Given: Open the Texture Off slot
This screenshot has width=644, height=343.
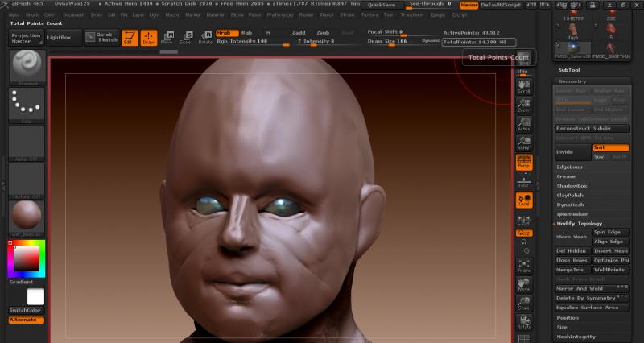Looking at the screenshot, I should (x=27, y=181).
